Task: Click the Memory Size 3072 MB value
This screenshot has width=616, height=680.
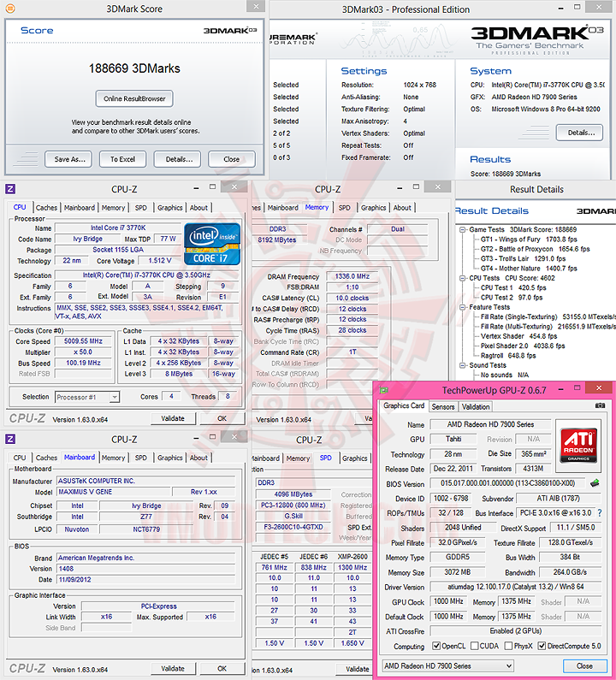Action: point(457,572)
